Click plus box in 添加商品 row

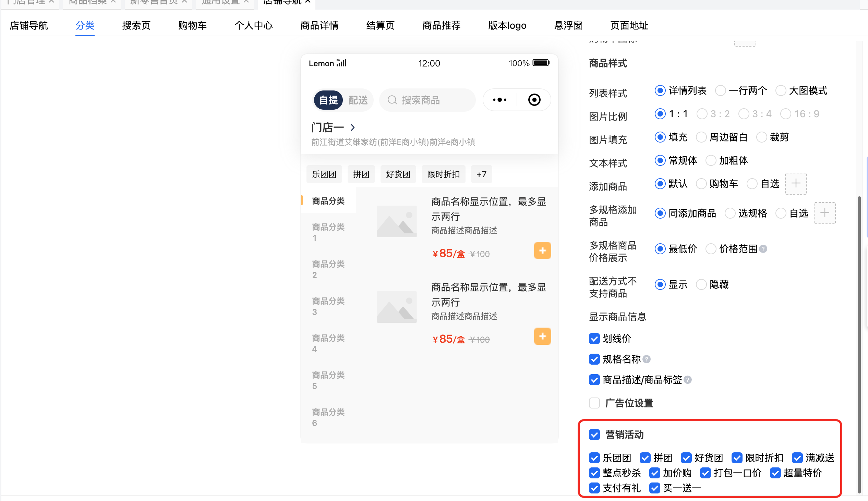(x=795, y=183)
